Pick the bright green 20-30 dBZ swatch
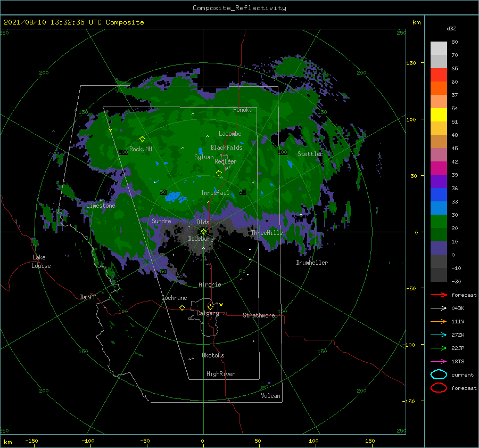Image resolution: width=479 pixels, height=448 pixels. click(439, 222)
